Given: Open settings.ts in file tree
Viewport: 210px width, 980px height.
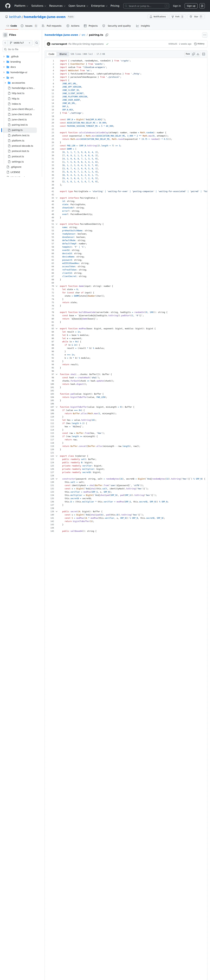Looking at the screenshot, I should 17,162.
